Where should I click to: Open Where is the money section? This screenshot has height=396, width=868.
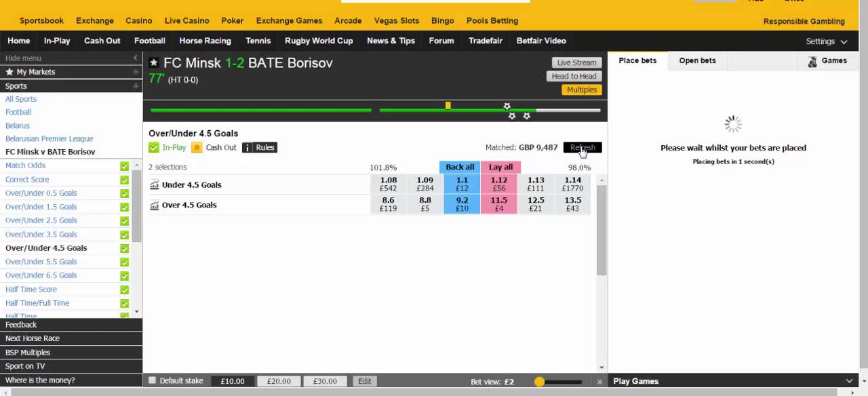[71, 380]
